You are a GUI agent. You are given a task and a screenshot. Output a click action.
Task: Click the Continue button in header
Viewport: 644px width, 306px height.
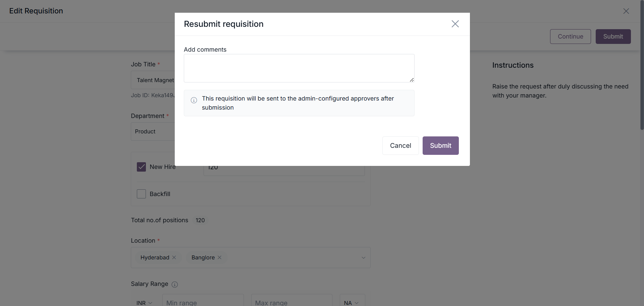coord(570,37)
